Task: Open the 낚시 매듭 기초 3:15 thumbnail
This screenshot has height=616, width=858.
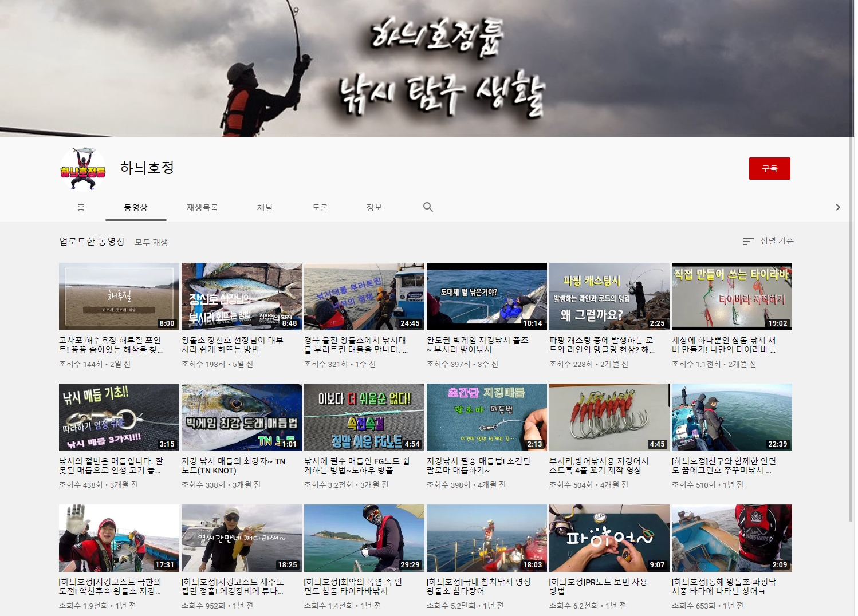Action: pos(119,417)
